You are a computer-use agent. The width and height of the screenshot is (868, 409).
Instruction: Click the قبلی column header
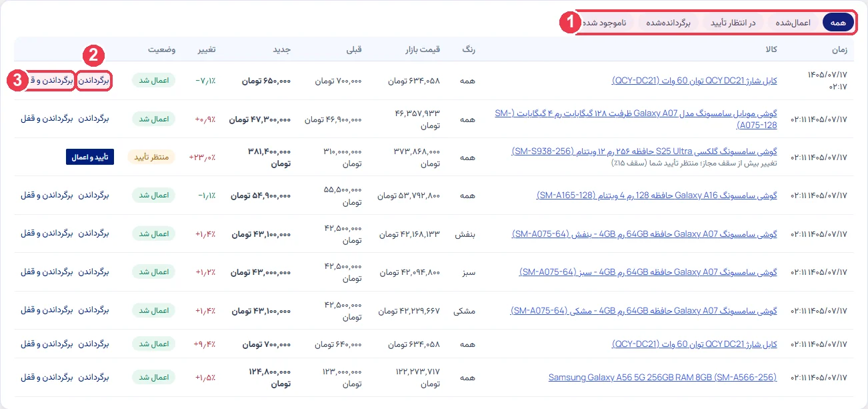pos(354,50)
